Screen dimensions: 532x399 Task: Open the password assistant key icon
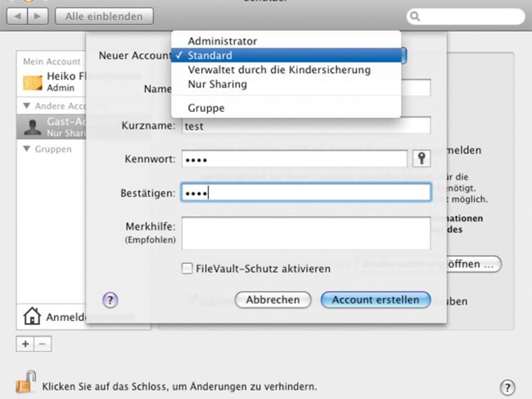421,158
